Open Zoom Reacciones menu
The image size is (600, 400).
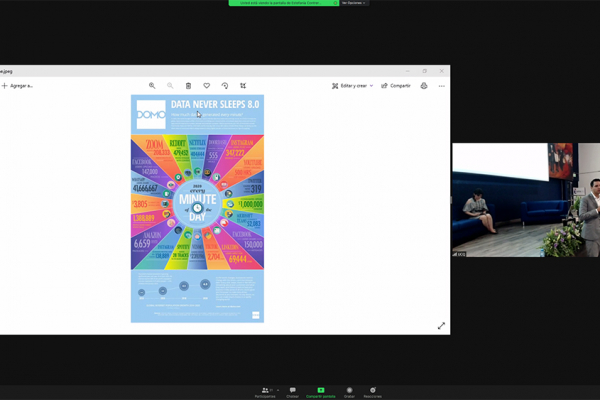pyautogui.click(x=373, y=392)
